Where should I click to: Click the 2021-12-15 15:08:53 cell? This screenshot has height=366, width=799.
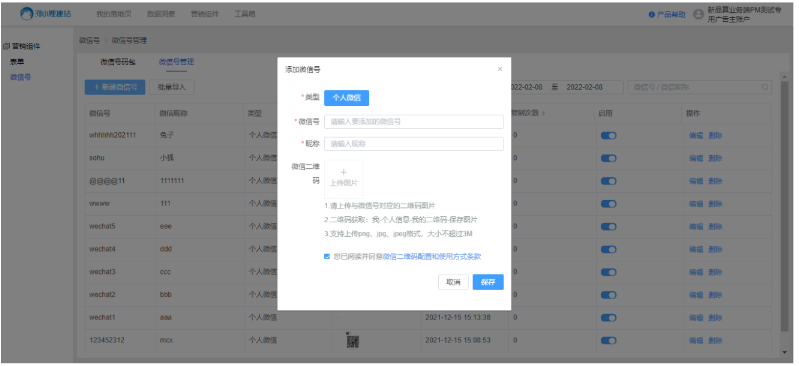pyautogui.click(x=458, y=340)
